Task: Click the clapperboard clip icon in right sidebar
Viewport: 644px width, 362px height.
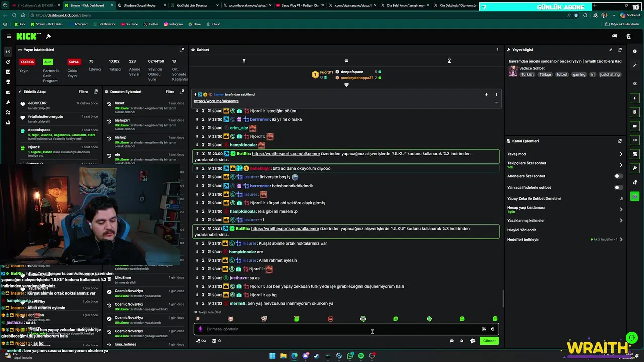Action: coord(635,196)
